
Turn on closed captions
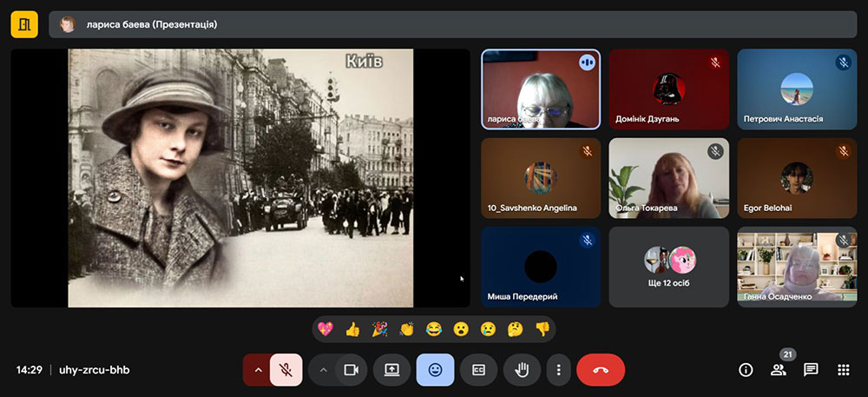pos(478,370)
